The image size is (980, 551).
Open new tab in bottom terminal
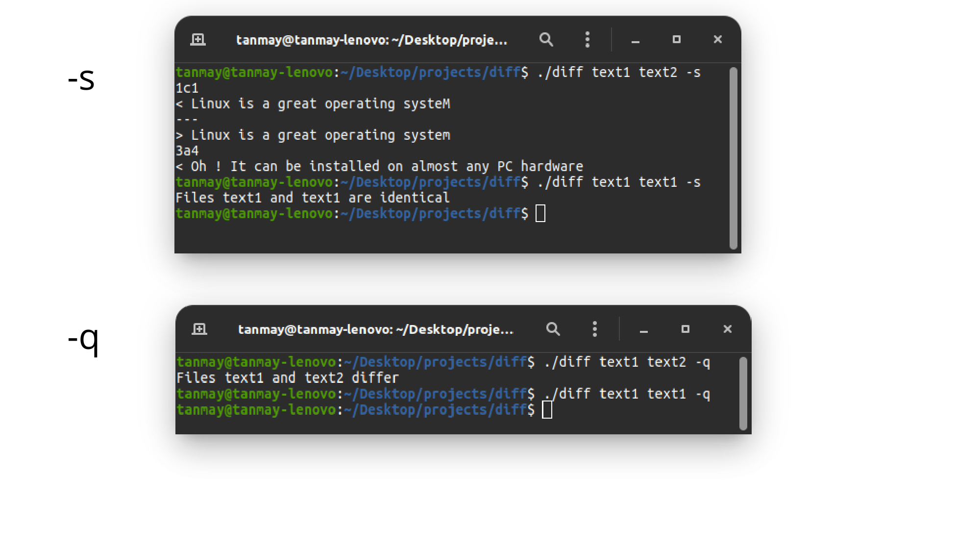pyautogui.click(x=199, y=329)
